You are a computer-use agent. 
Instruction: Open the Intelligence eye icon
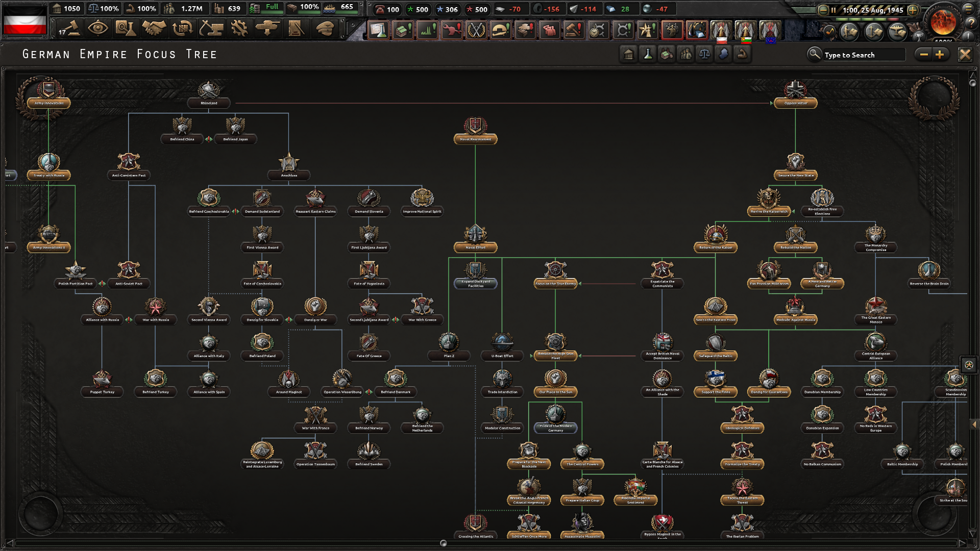[97, 29]
